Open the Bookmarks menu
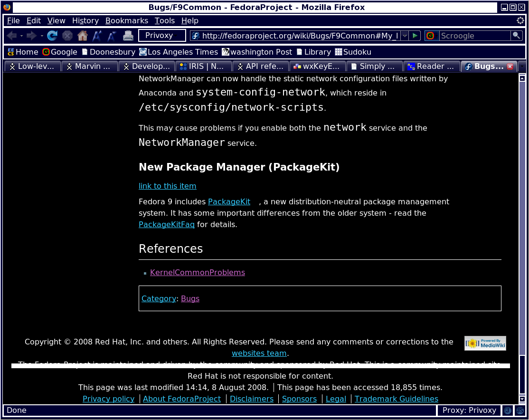 (126, 20)
